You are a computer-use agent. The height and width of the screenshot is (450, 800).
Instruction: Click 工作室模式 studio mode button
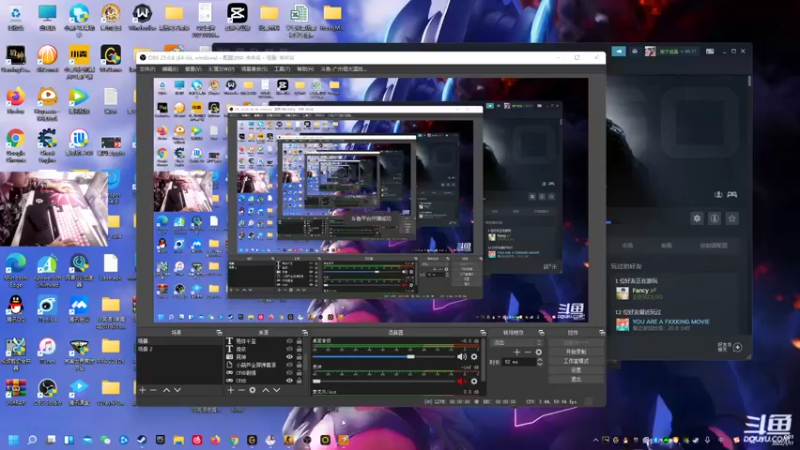point(576,361)
